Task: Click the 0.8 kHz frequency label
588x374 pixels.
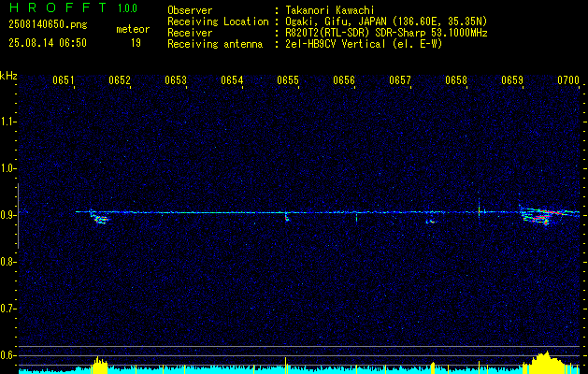Action: tap(7, 262)
